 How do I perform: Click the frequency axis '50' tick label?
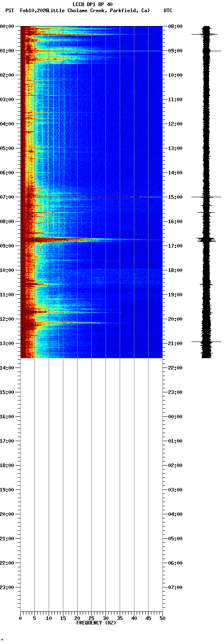162,618
